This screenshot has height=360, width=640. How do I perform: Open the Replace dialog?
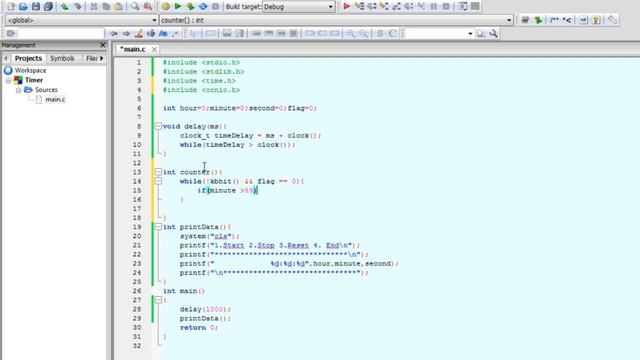pyautogui.click(x=148, y=6)
